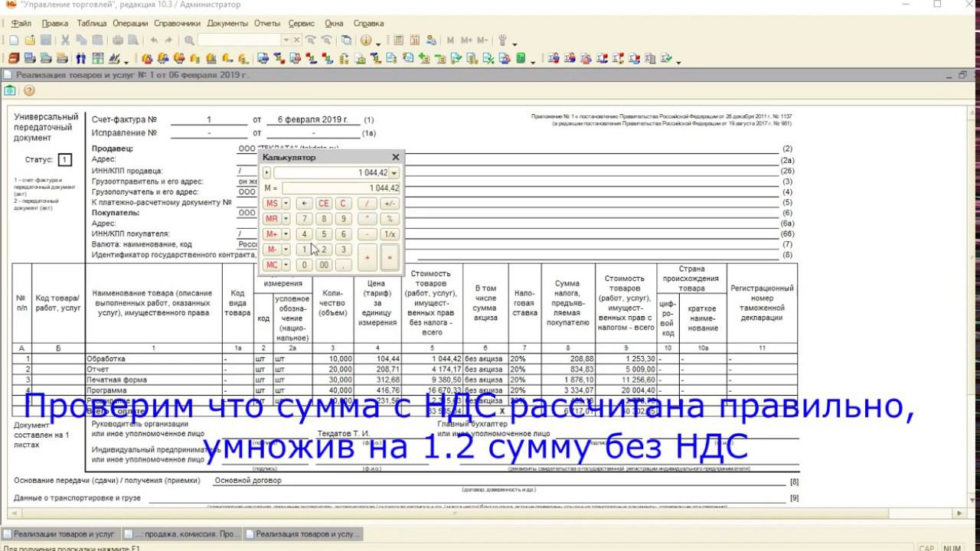Click the Print toolbar icon
The image size is (980, 551).
(x=118, y=40)
